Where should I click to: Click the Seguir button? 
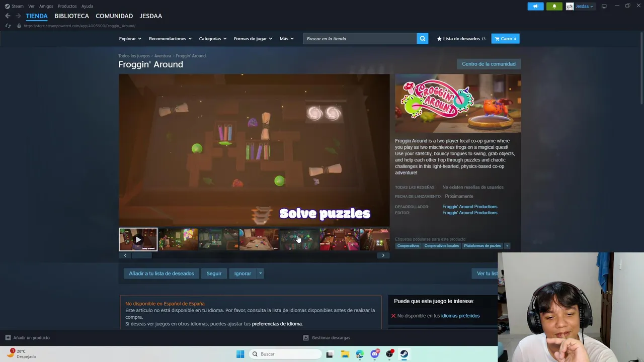[214, 274]
